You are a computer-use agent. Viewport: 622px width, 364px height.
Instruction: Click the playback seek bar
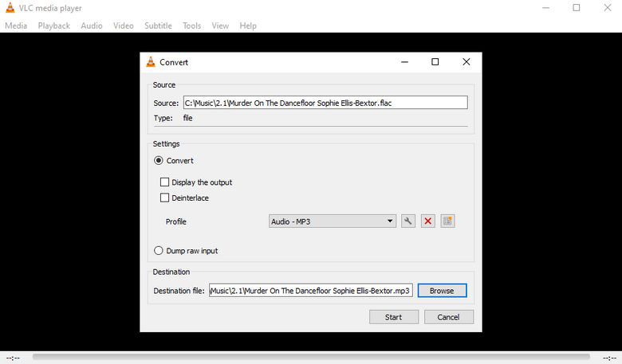pyautogui.click(x=311, y=357)
